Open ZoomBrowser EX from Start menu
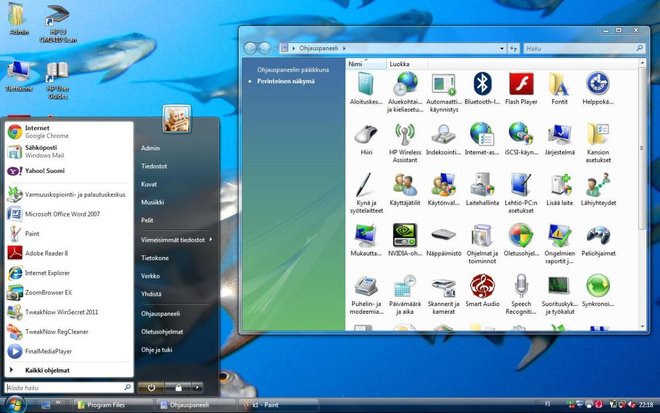 pos(69,292)
